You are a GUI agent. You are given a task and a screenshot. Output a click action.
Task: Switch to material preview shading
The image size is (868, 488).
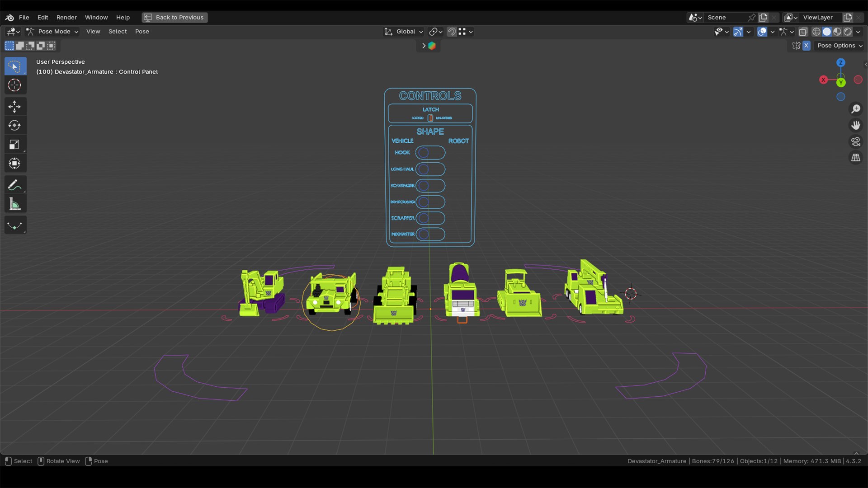837,32
